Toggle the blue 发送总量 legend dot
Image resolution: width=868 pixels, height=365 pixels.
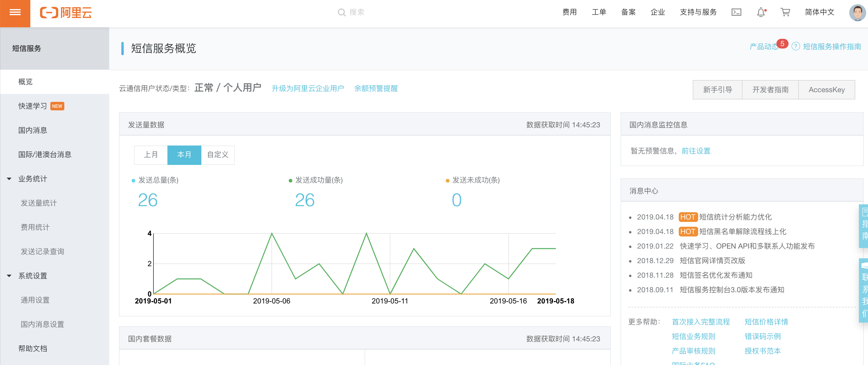tap(133, 181)
